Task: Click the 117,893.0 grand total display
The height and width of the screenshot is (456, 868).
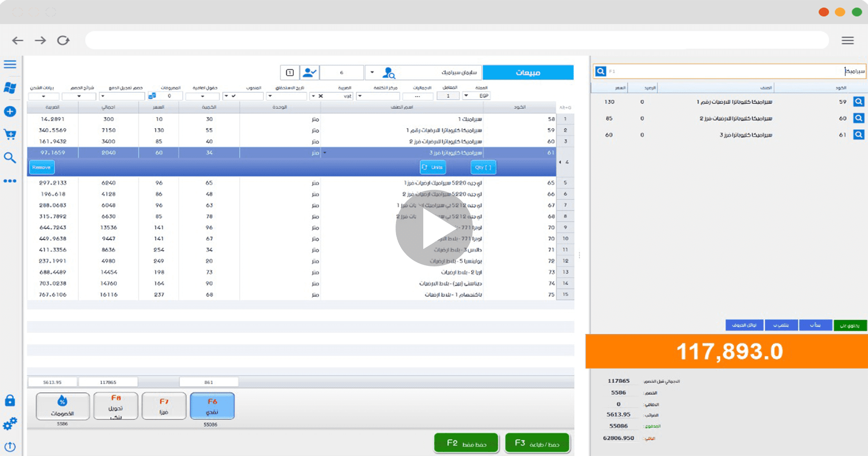Action: tap(730, 351)
